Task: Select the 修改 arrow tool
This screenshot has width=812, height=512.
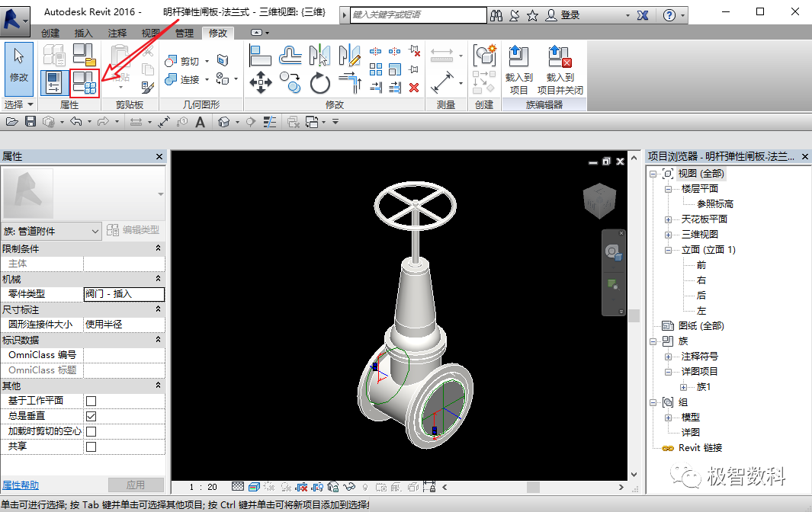Action: click(18, 69)
